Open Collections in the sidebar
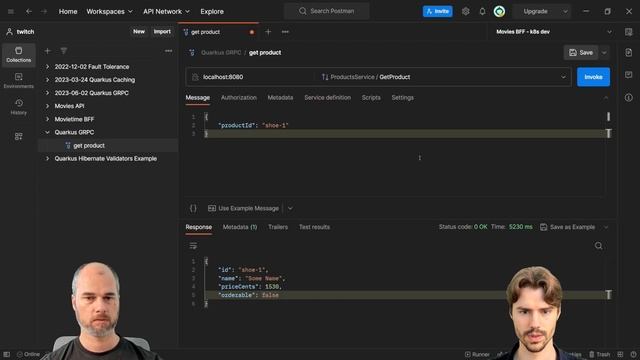640x360 pixels. [18, 55]
